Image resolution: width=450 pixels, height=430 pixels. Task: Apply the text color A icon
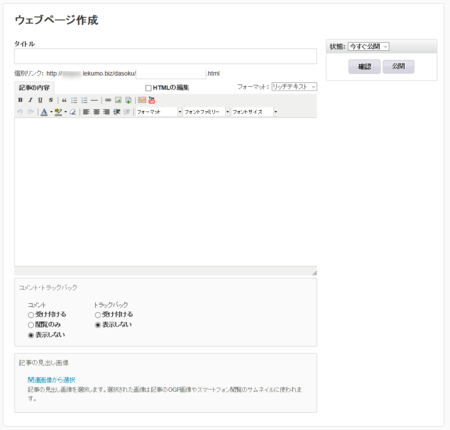tap(44, 112)
